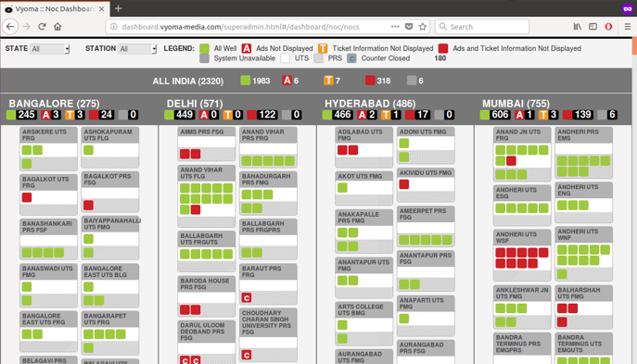Viewport: 637px width, 364px height.
Task: Click the red Ads and Ticket Information legend swatch
Action: tap(443, 49)
